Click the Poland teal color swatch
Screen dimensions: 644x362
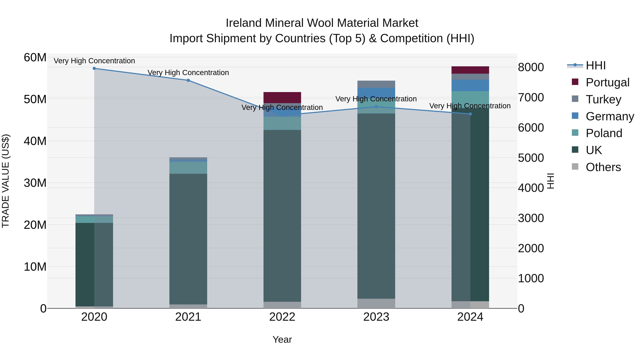(575, 133)
